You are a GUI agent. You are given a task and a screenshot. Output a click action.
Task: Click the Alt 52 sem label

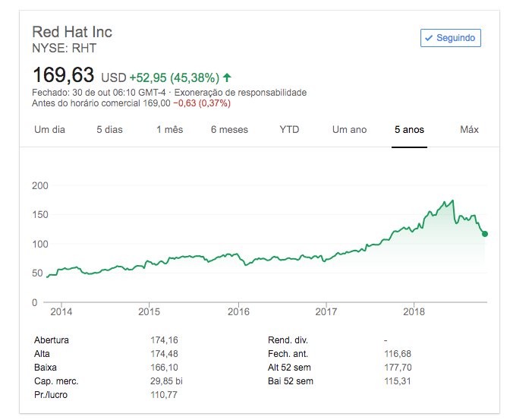point(289,368)
